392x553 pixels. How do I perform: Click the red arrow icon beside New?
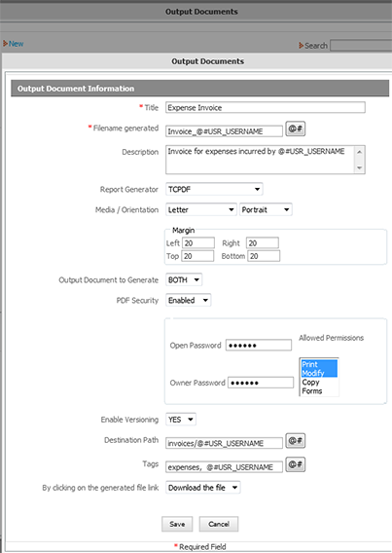(5, 44)
